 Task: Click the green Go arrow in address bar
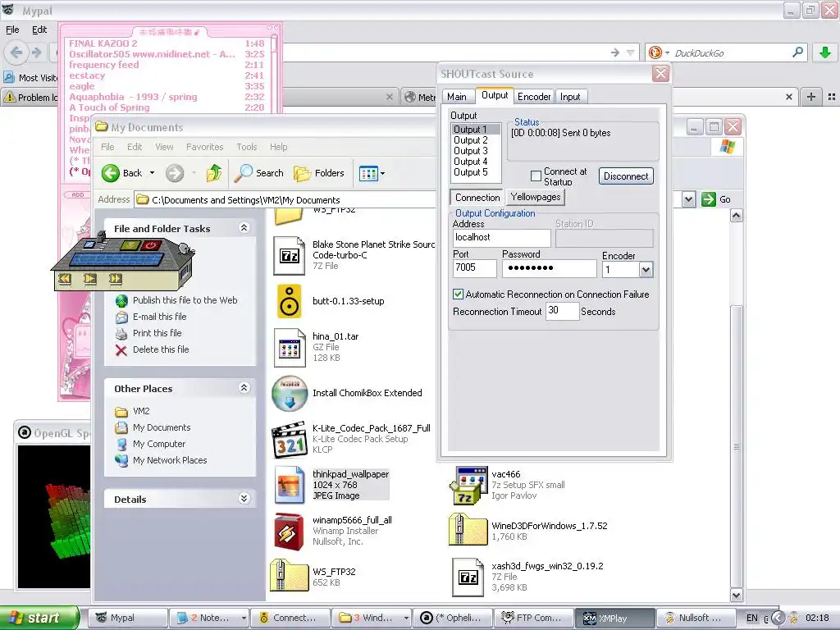pos(709,199)
